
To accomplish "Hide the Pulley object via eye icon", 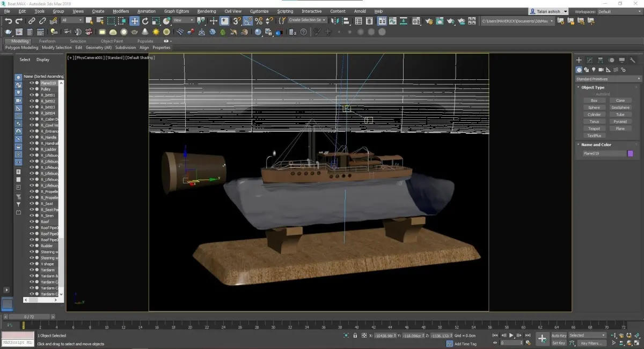I will tap(31, 89).
